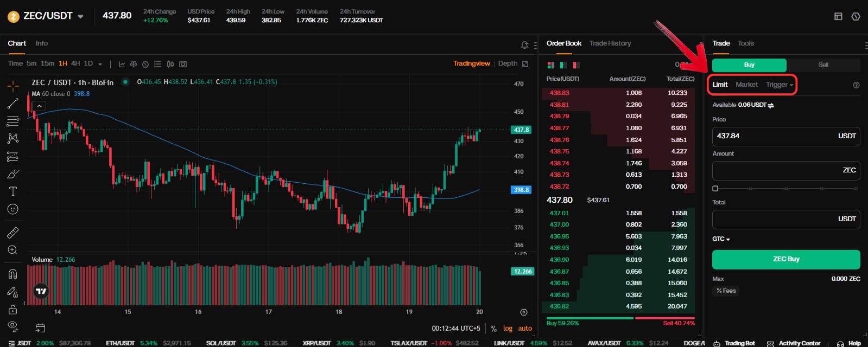Select the pattern drawing tool
Viewport: 868px width, 347px height.
(13, 138)
